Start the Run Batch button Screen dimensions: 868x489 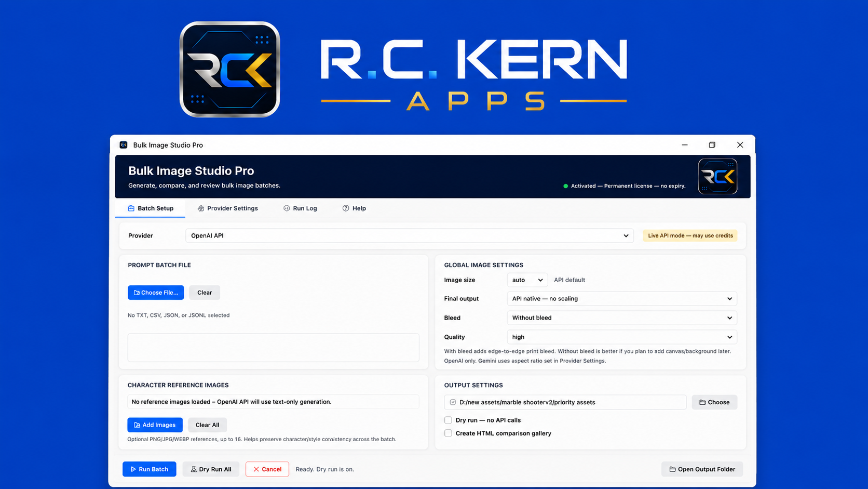[149, 469]
